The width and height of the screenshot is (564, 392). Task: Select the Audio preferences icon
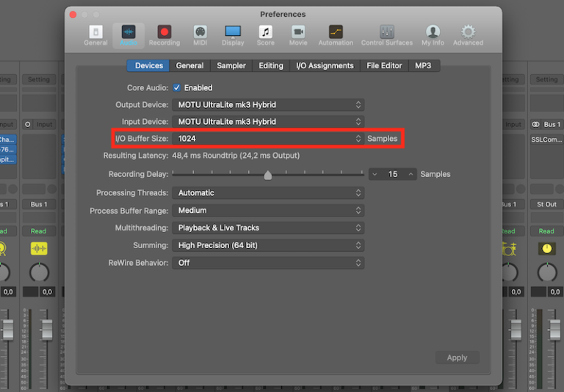coord(129,35)
